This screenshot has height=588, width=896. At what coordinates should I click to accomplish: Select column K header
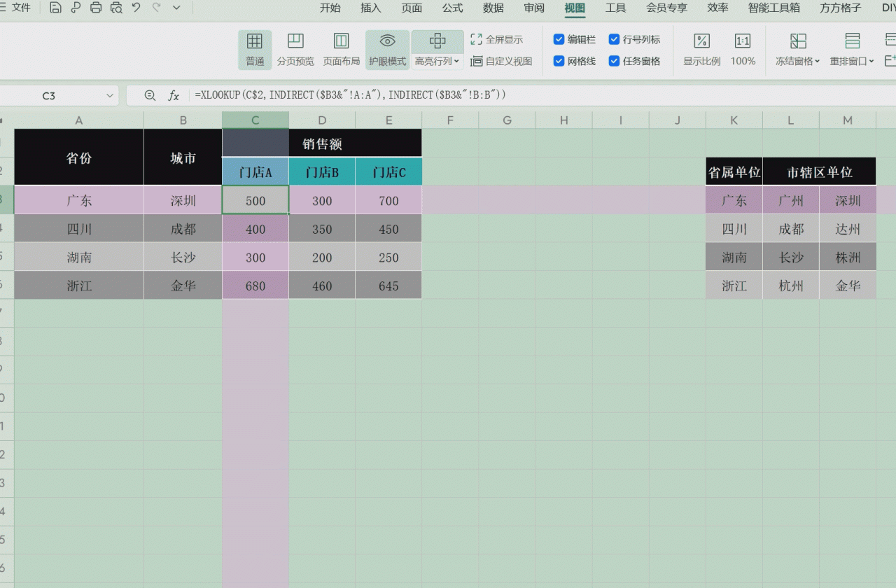coord(734,120)
